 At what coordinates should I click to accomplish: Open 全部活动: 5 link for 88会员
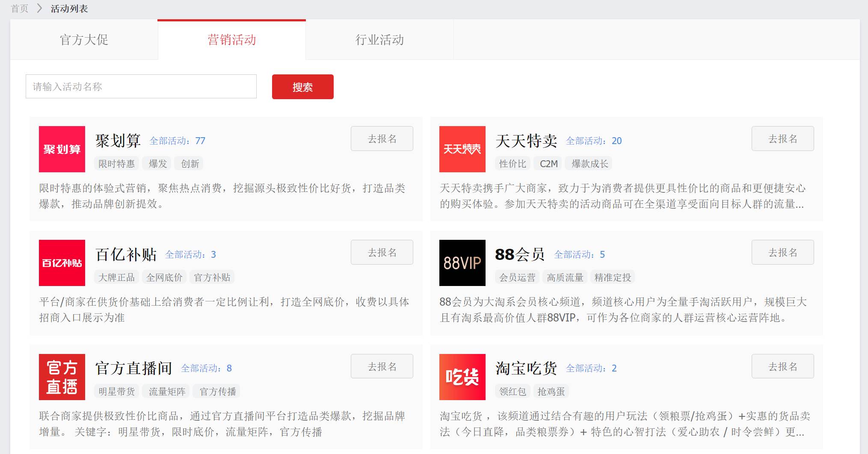click(580, 254)
